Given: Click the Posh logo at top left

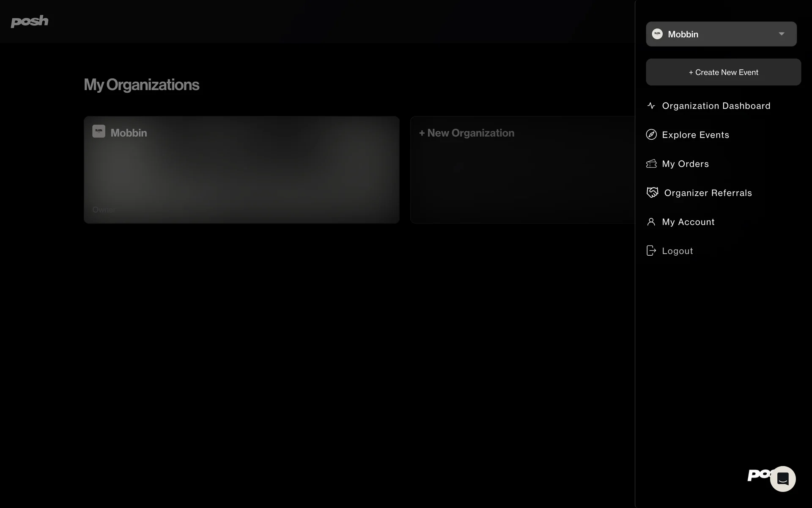Looking at the screenshot, I should click(30, 21).
